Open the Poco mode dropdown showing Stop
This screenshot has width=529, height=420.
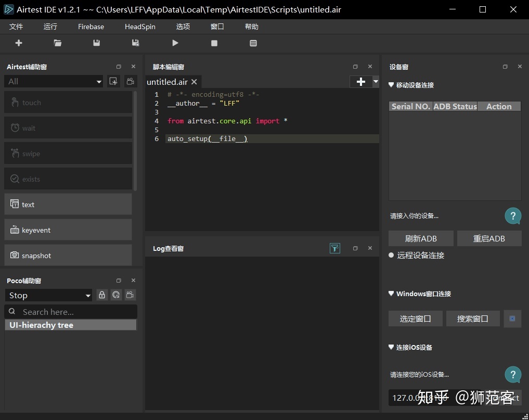(48, 296)
